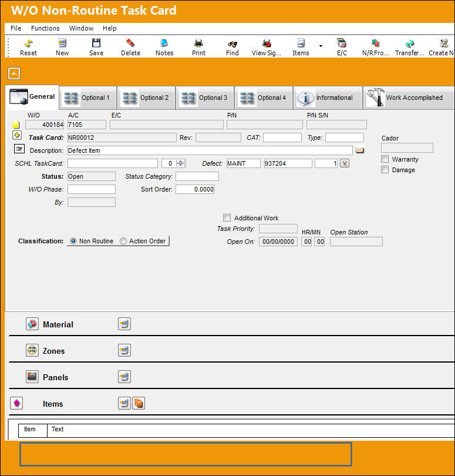Switch to the General tab
The image size is (455, 476).
(32, 97)
